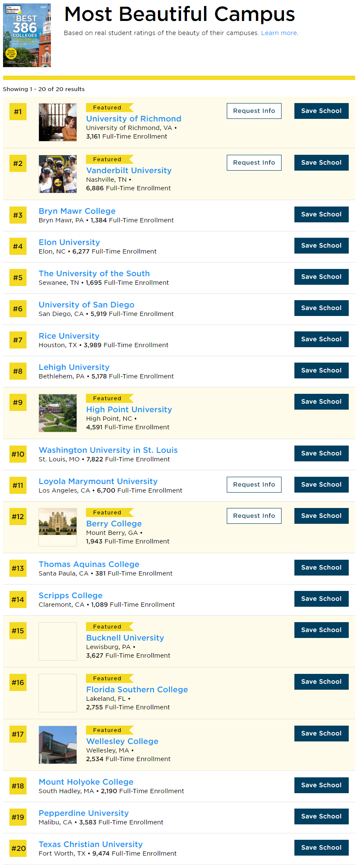Save Berry College school
The height and width of the screenshot is (868, 359).
(x=321, y=516)
